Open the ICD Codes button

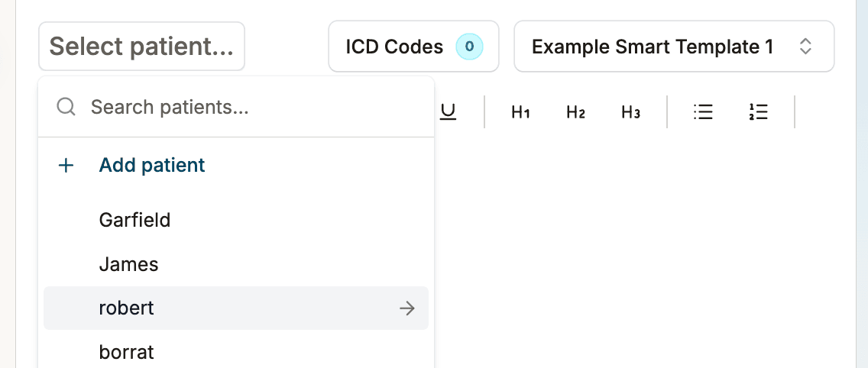coord(394,47)
